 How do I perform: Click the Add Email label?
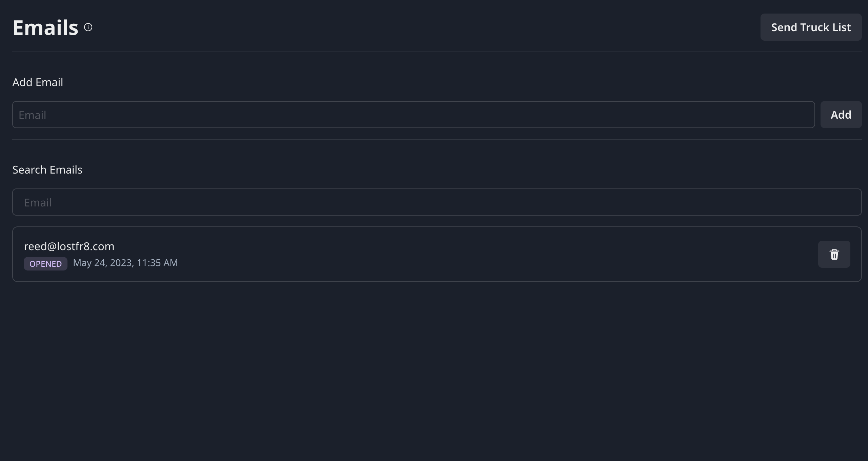38,82
